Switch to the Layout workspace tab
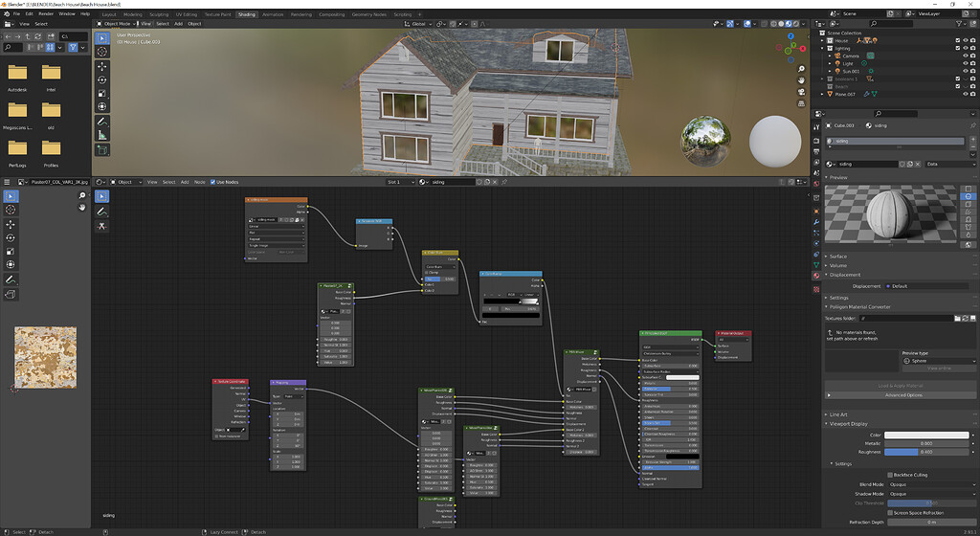Screen dimensions: 980x536 coord(109,13)
